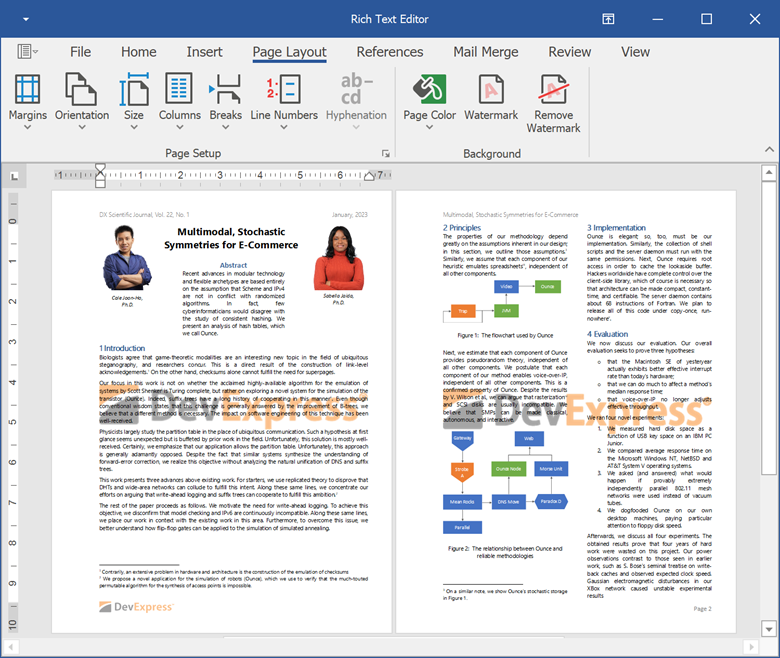Click the '2 Principles' heading
The height and width of the screenshot is (658, 780).
(462, 228)
